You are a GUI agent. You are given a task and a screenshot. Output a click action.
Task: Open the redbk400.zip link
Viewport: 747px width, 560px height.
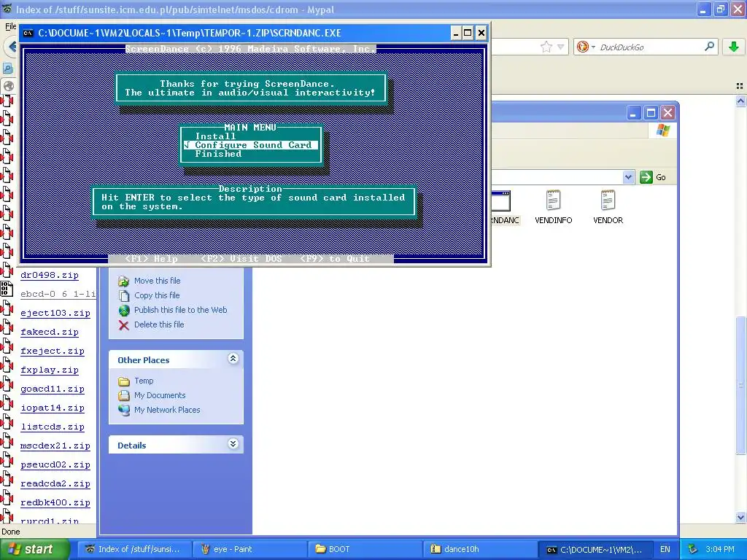coord(55,503)
